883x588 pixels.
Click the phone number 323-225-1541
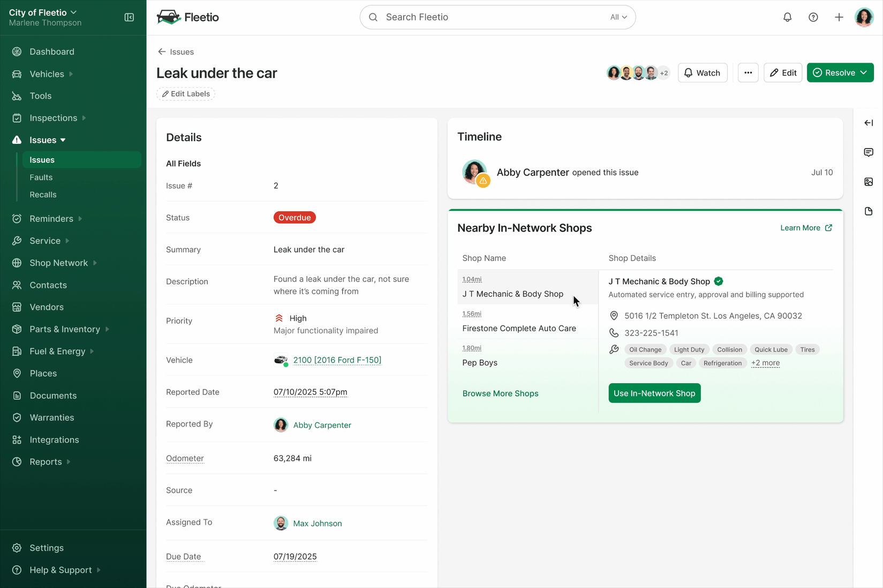click(651, 333)
